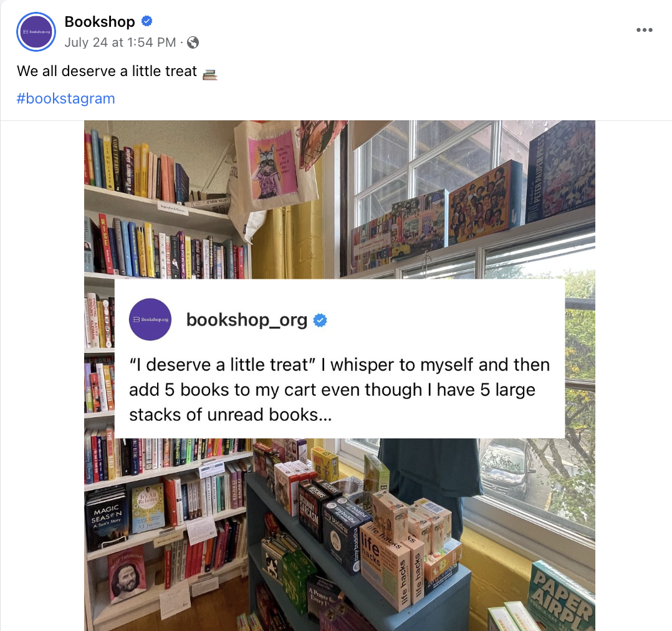Click the blue verified badge beside Bookshop
Screen dimensions: 672x631
(147, 21)
